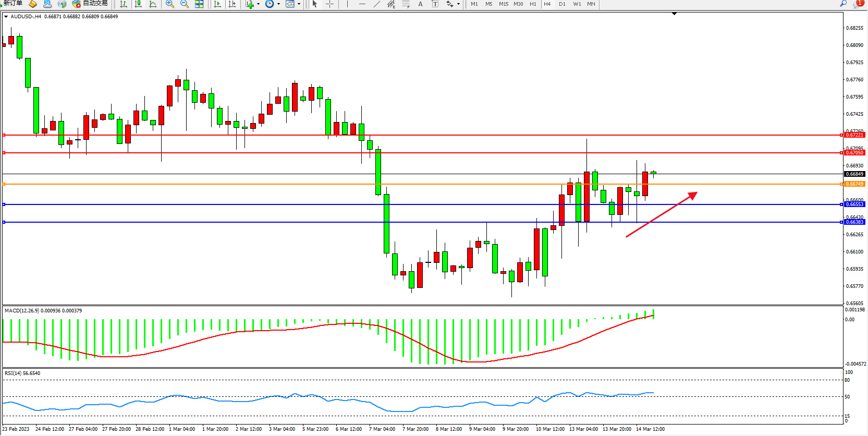Expand the Templates dropdown arrow

point(299,4)
